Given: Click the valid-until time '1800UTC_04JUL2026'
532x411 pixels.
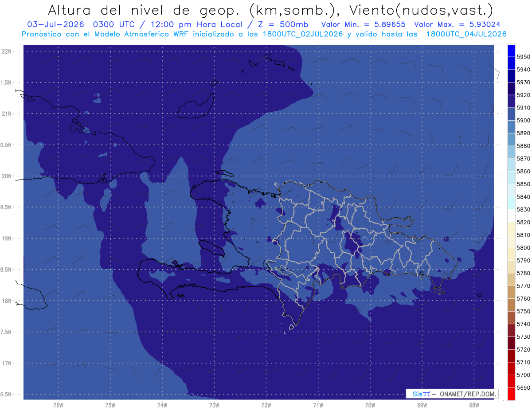Looking at the screenshot, I should click(466, 34).
